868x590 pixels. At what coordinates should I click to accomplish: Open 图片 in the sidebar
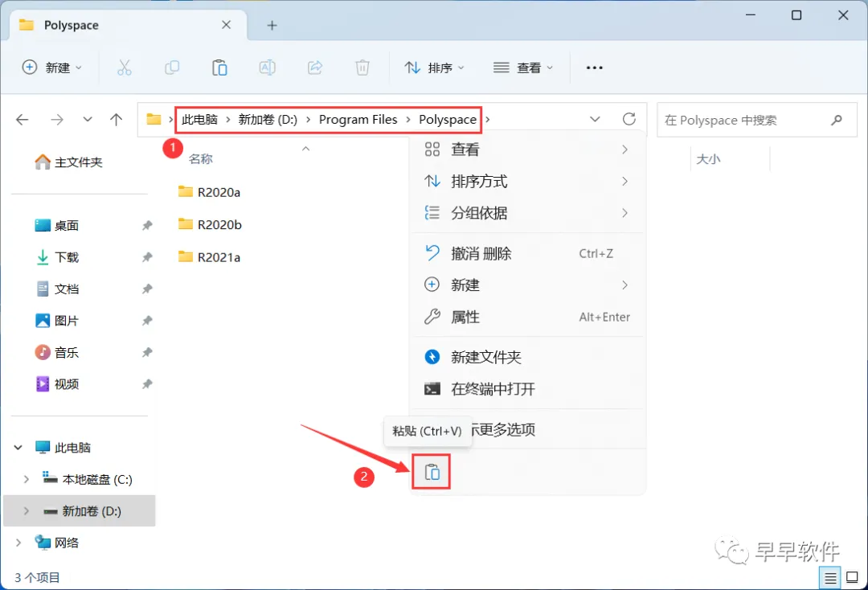click(56, 321)
